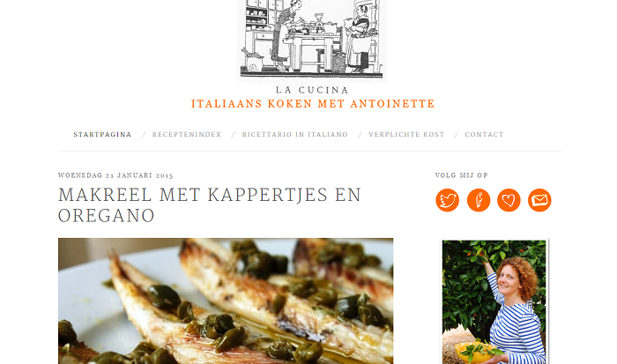
Task: Open the Receptenindex menu item
Action: [187, 135]
